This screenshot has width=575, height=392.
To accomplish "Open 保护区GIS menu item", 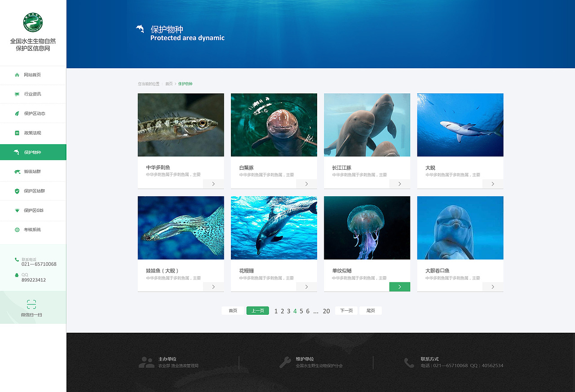I will click(33, 210).
